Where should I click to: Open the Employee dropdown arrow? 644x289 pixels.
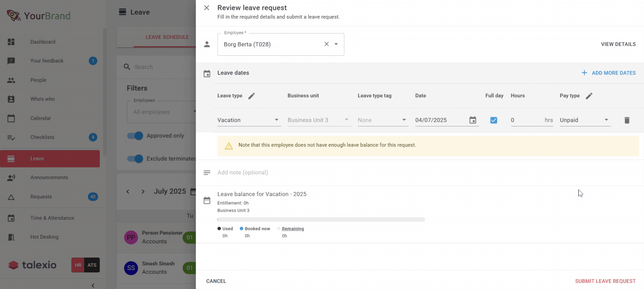(x=336, y=44)
